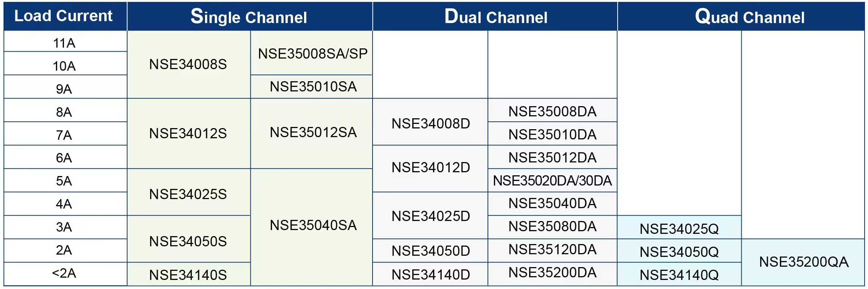Click the NSE35120DA part number
This screenshot has width=868, height=289.
[x=552, y=249]
